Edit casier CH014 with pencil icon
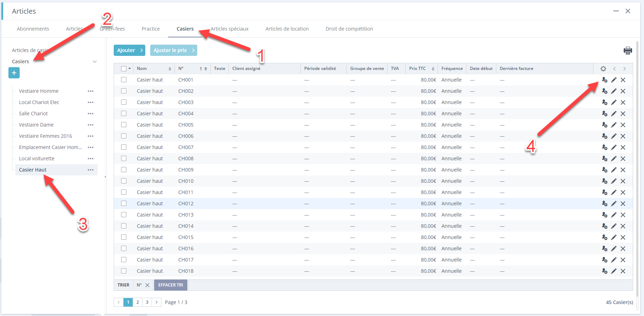This screenshot has height=316, width=644. point(613,226)
